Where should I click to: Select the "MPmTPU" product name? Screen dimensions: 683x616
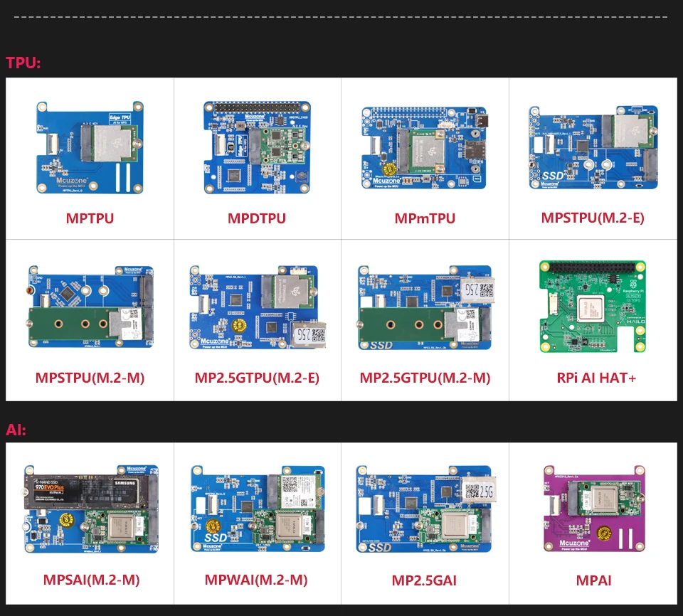pos(425,218)
